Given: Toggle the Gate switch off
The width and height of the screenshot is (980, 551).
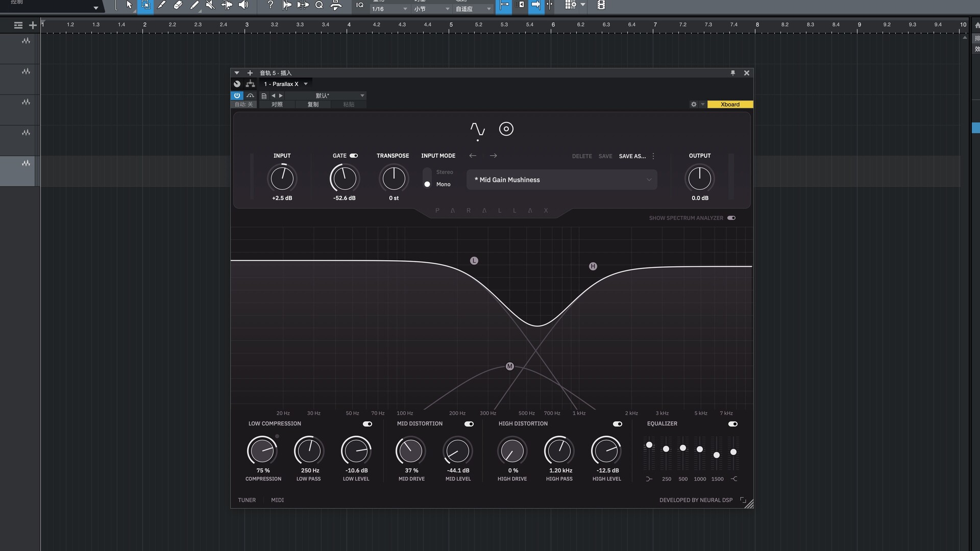Looking at the screenshot, I should point(354,156).
